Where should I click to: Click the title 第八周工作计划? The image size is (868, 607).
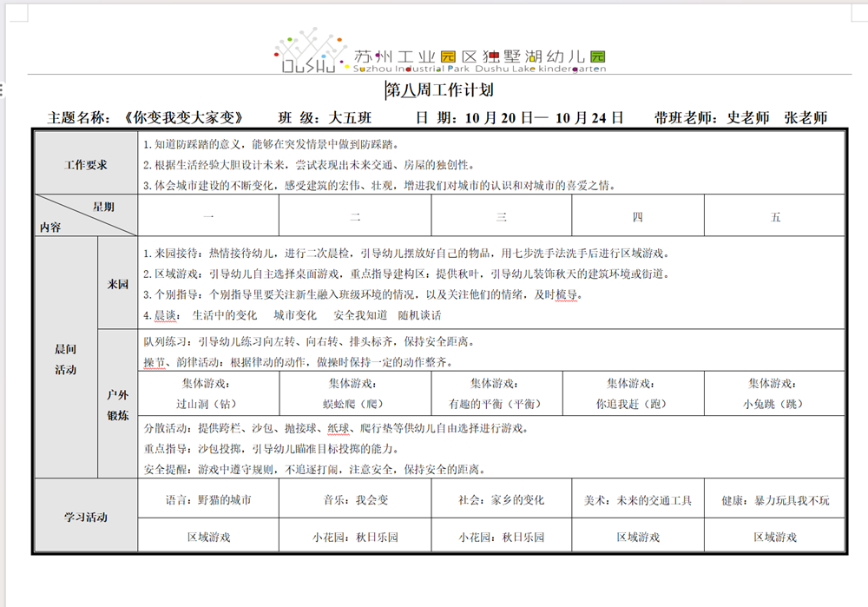coord(440,90)
